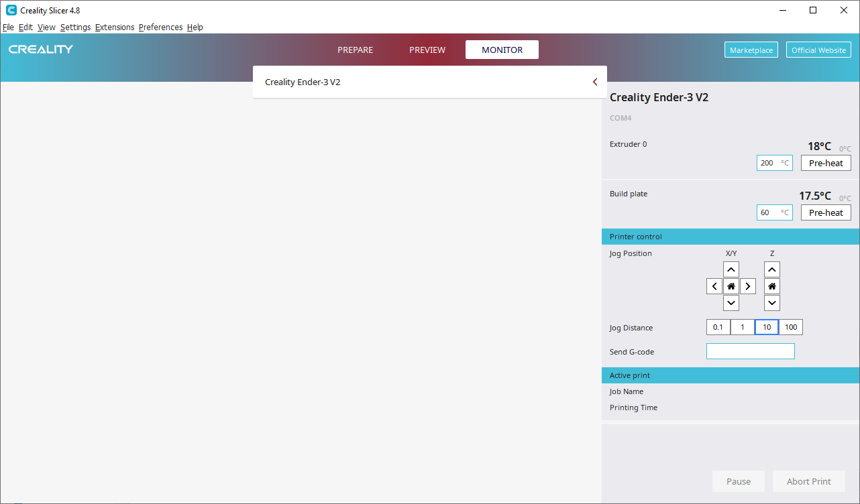
Task: Open the View menu
Action: (46, 27)
